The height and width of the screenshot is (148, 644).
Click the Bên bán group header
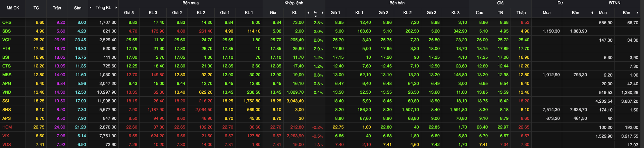(397, 3)
